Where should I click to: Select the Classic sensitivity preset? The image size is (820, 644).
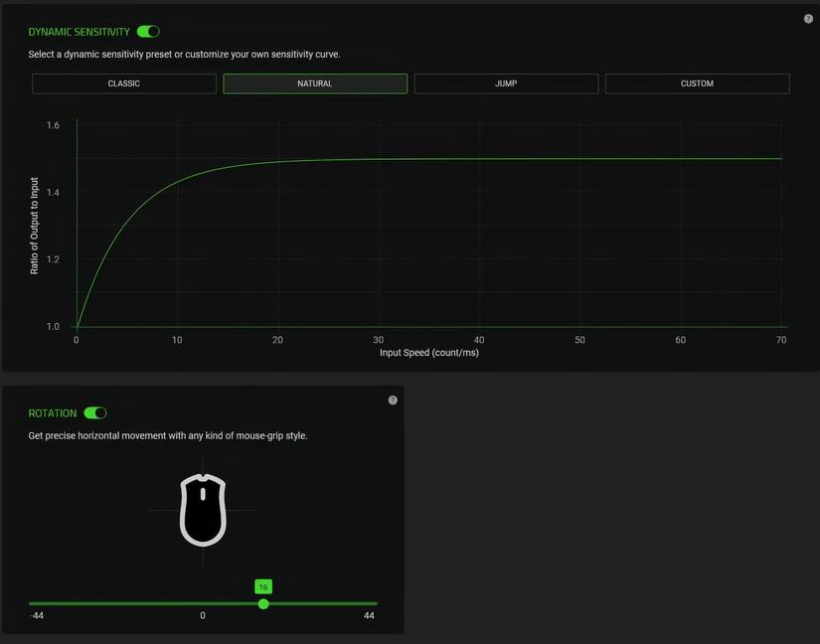point(124,83)
